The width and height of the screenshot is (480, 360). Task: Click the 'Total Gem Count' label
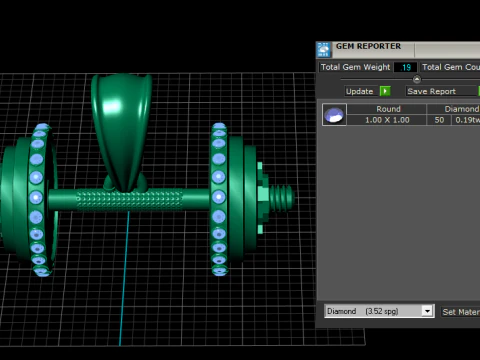[x=450, y=67]
